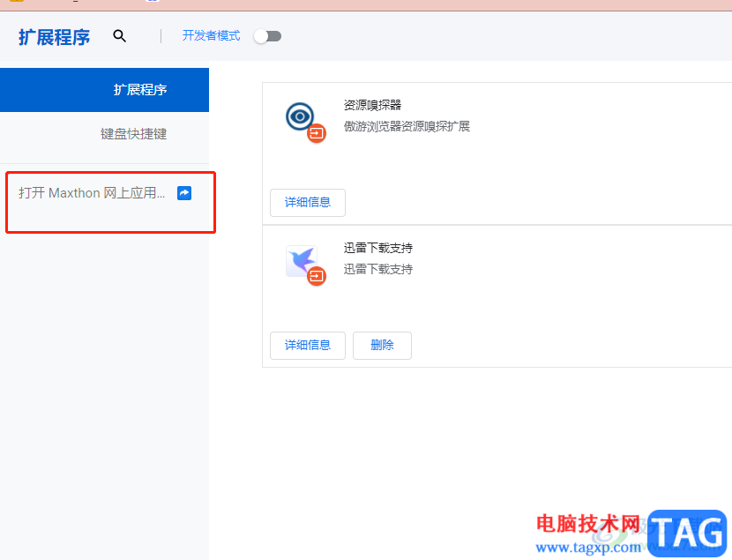Click the 迅雷下载支持 bird icon
Image resolution: width=732 pixels, height=560 pixels.
(x=301, y=260)
